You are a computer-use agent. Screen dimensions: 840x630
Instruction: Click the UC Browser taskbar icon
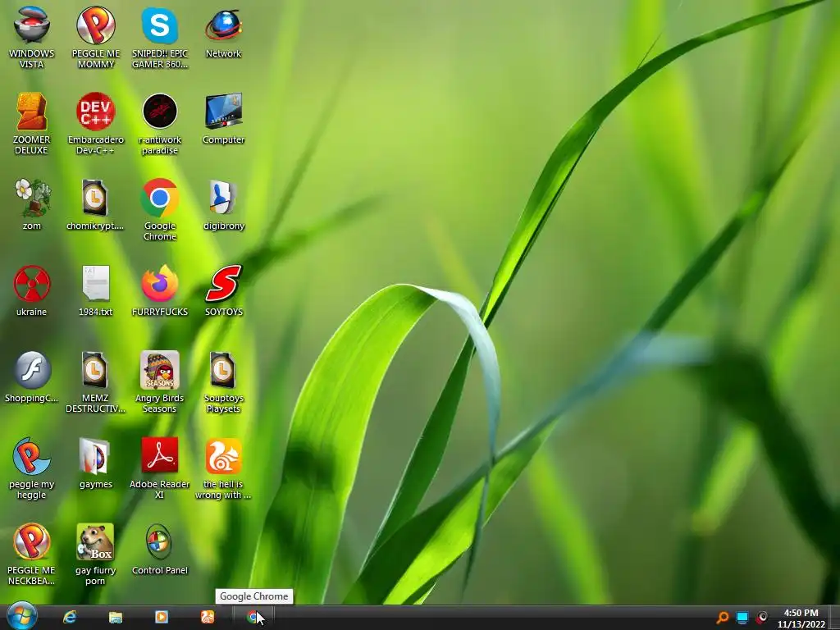(208, 617)
